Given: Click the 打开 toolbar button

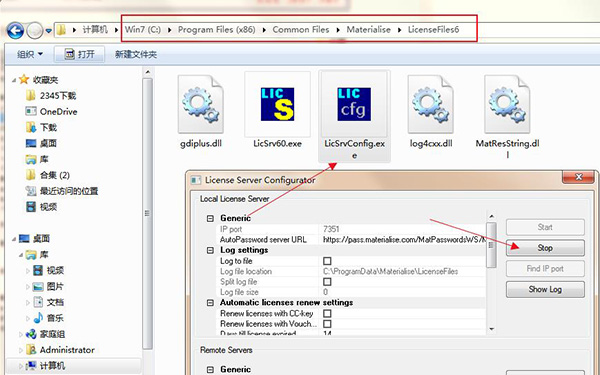Looking at the screenshot, I should (79, 54).
